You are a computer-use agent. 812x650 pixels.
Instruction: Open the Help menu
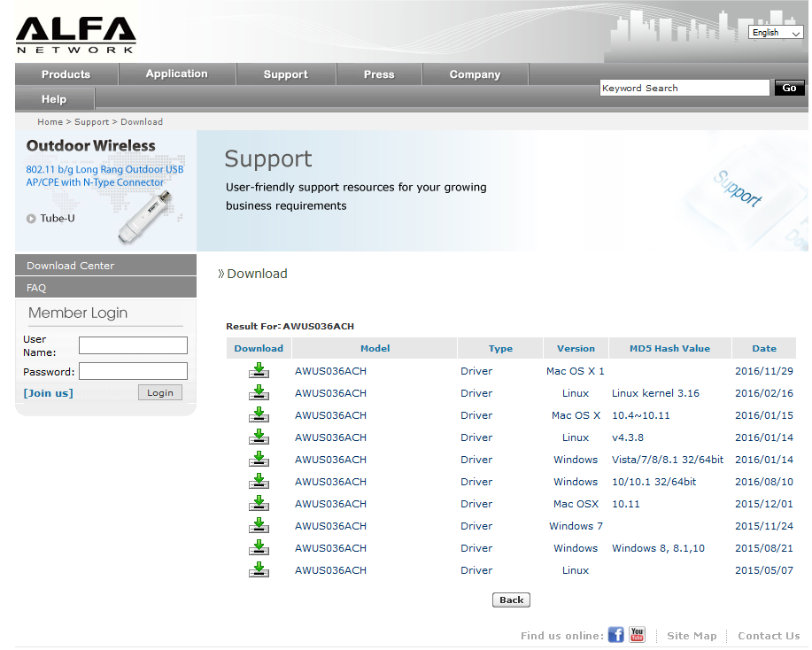click(x=54, y=99)
